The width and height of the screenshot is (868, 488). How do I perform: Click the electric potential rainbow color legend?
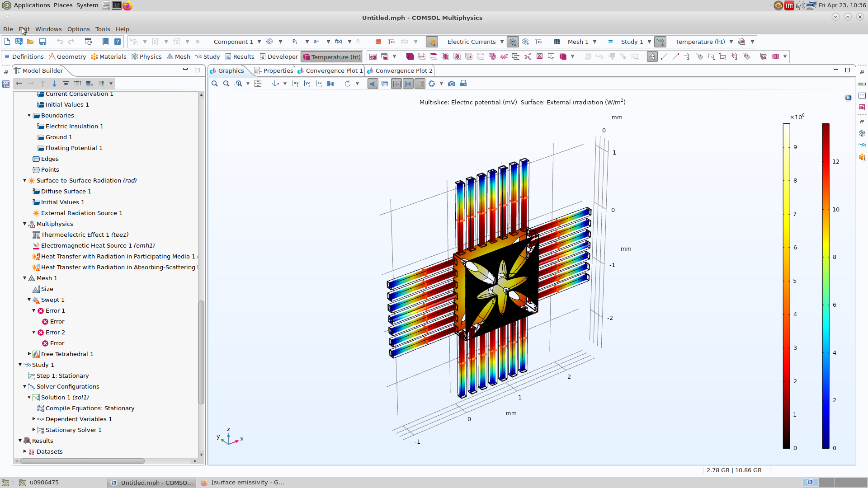point(826,286)
